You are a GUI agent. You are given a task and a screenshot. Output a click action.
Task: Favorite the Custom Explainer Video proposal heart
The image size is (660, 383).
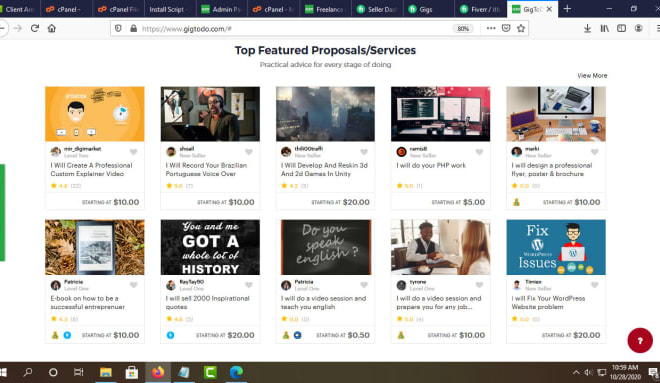coord(133,152)
